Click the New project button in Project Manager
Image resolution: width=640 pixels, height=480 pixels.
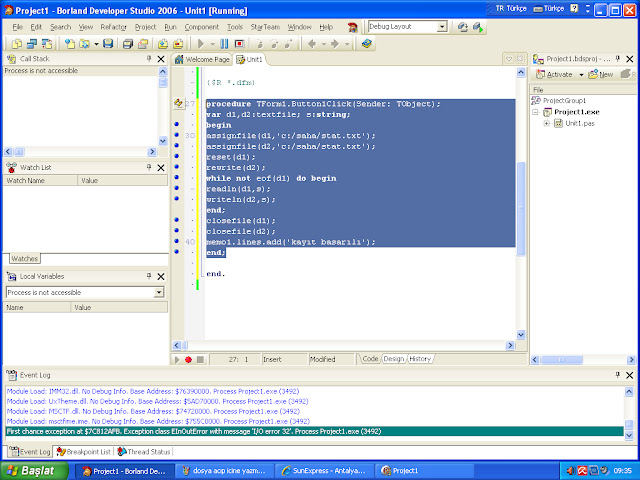(600, 74)
